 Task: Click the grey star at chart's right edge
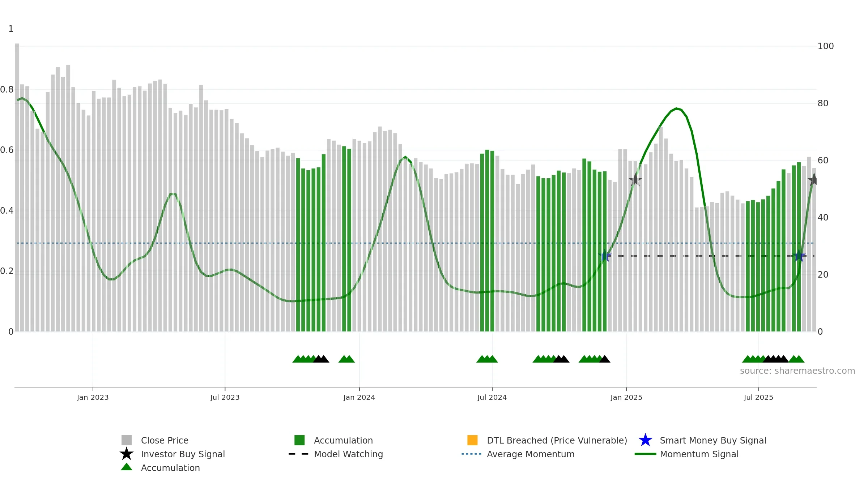(814, 180)
